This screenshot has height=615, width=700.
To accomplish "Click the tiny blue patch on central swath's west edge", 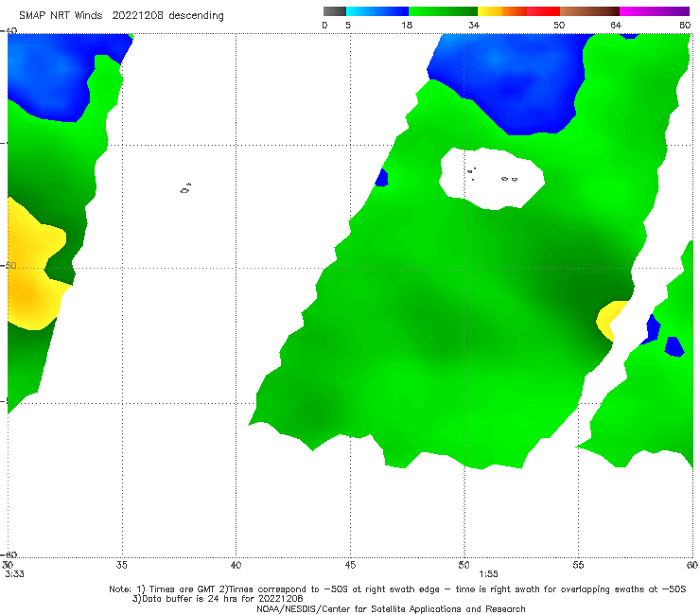I will pyautogui.click(x=382, y=178).
